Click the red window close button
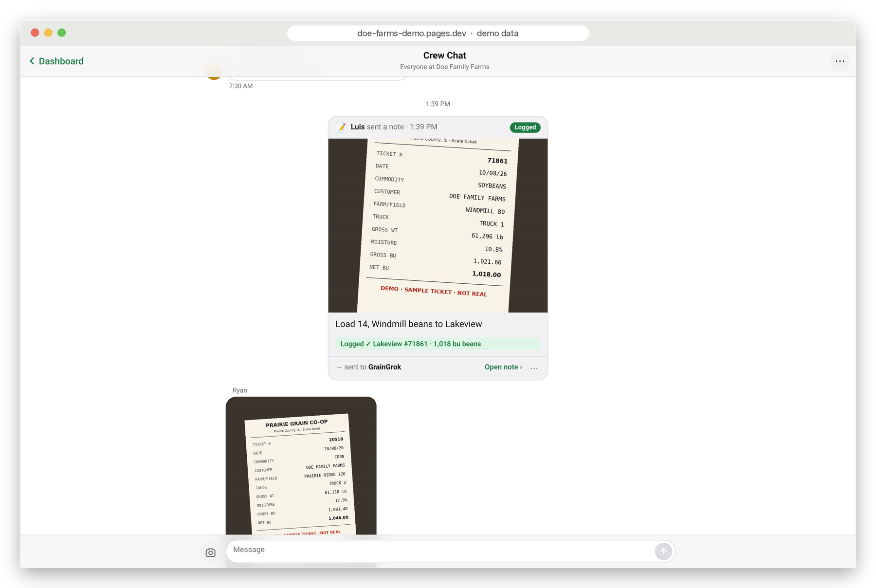The height and width of the screenshot is (588, 876). coord(35,33)
